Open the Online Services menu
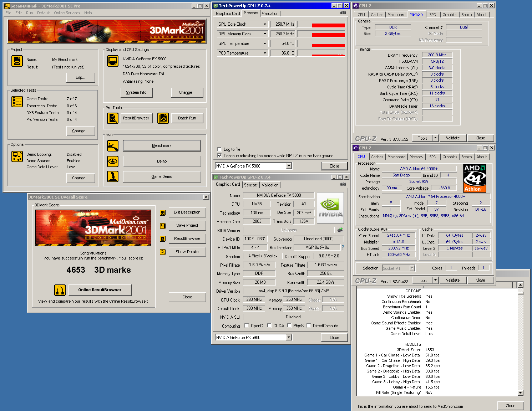Viewport: 532px width, 411px height. (x=67, y=13)
